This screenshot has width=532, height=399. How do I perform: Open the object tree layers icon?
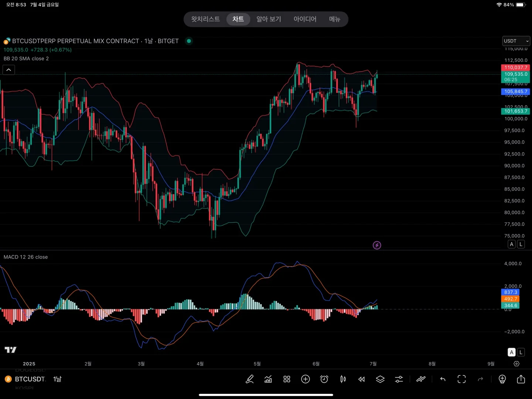tap(380, 379)
